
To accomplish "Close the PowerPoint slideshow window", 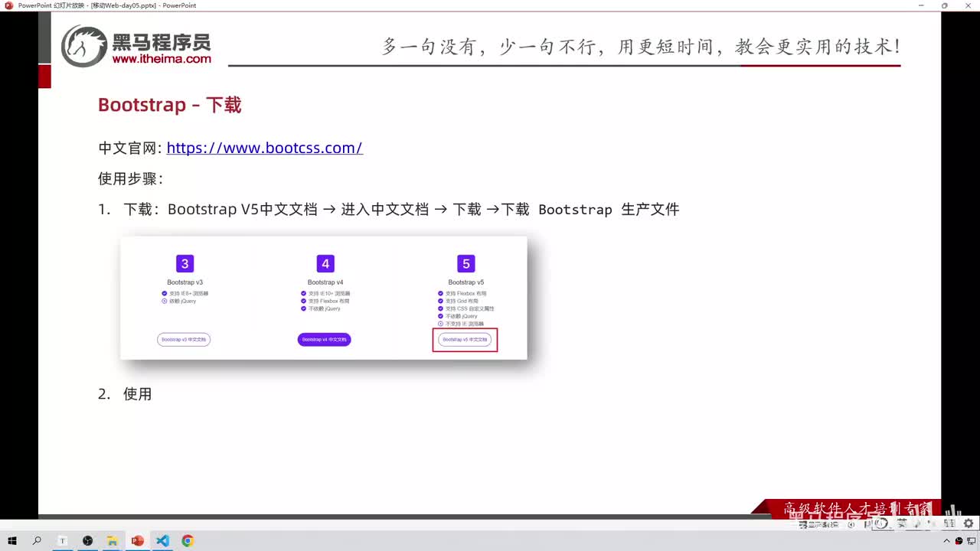I will click(966, 5).
